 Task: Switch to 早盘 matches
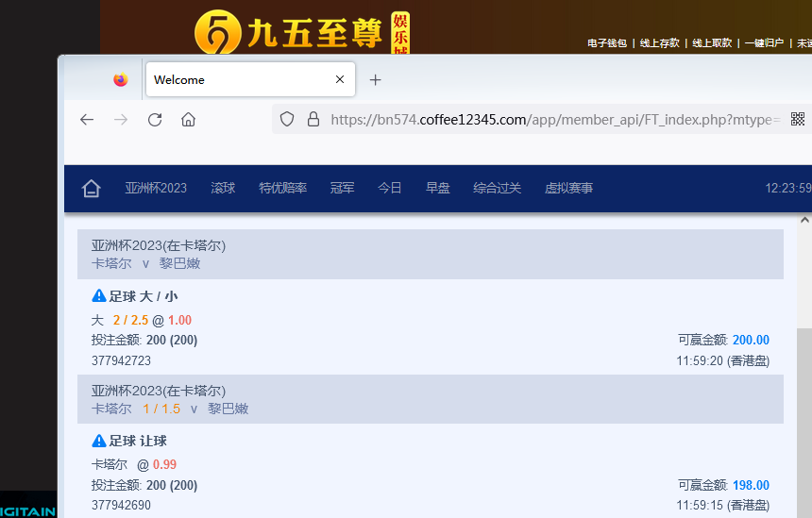click(x=437, y=188)
